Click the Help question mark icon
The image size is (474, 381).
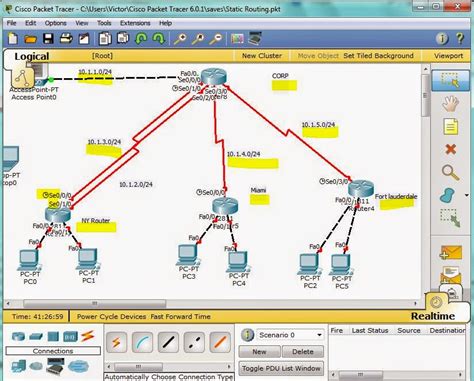(460, 39)
